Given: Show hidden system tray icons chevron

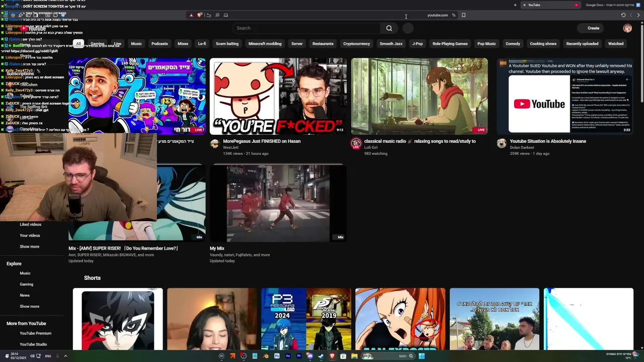Looking at the screenshot, I should tap(65, 356).
